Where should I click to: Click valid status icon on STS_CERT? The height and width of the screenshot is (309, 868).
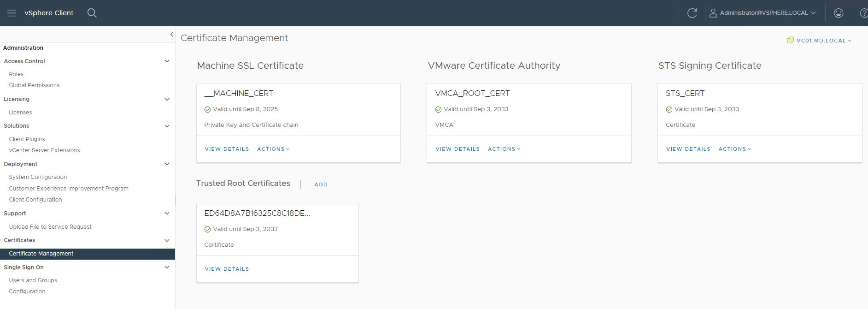pyautogui.click(x=669, y=109)
